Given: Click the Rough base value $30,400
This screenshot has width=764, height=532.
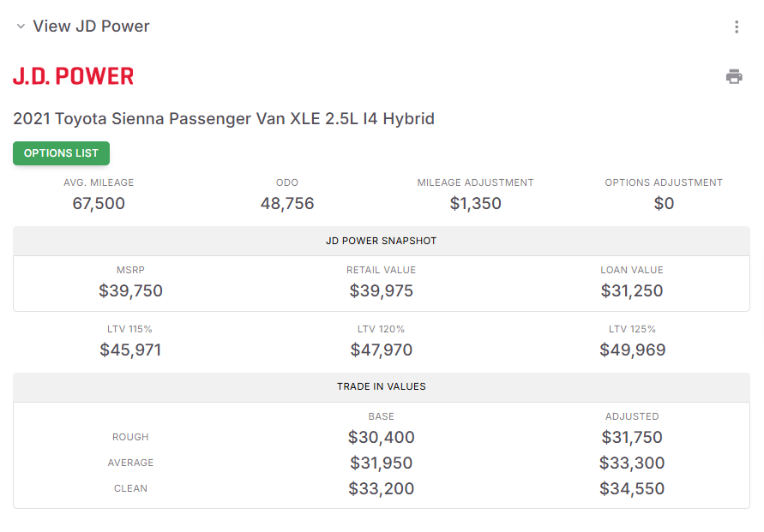Looking at the screenshot, I should click(382, 437).
